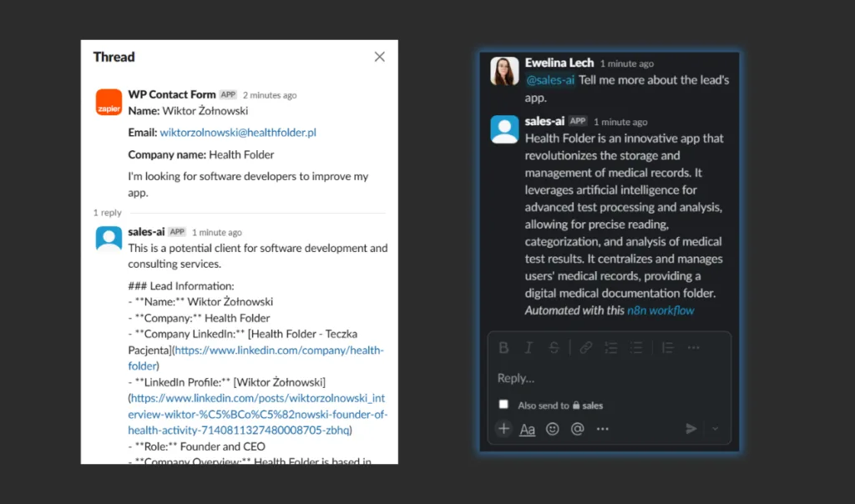This screenshot has width=855, height=504.
Task: Click the sales-ai name above Health Folder reply
Action: tap(544, 121)
